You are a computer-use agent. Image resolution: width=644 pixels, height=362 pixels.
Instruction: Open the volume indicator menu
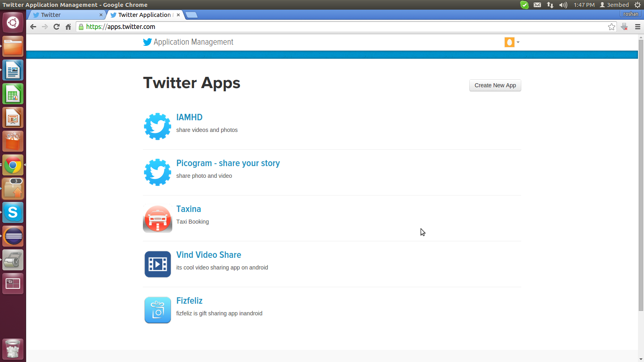pos(563,5)
